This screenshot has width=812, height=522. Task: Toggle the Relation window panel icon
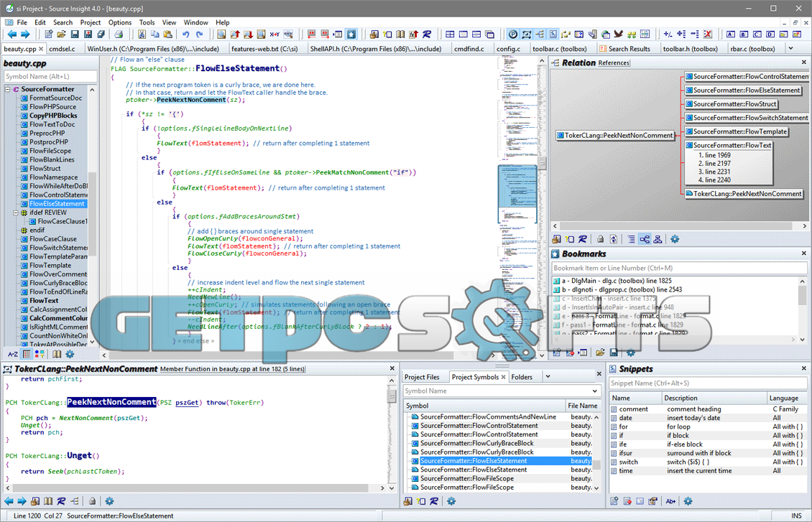point(540,34)
